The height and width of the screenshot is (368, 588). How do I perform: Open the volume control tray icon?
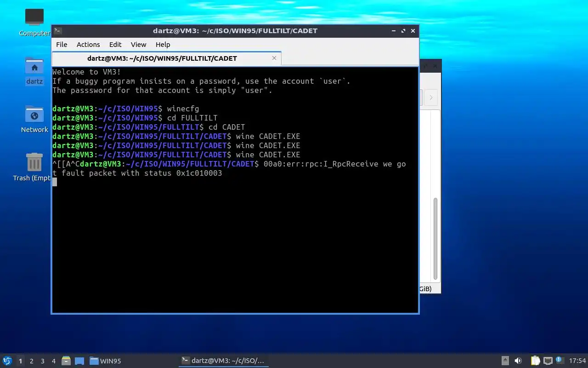point(518,361)
